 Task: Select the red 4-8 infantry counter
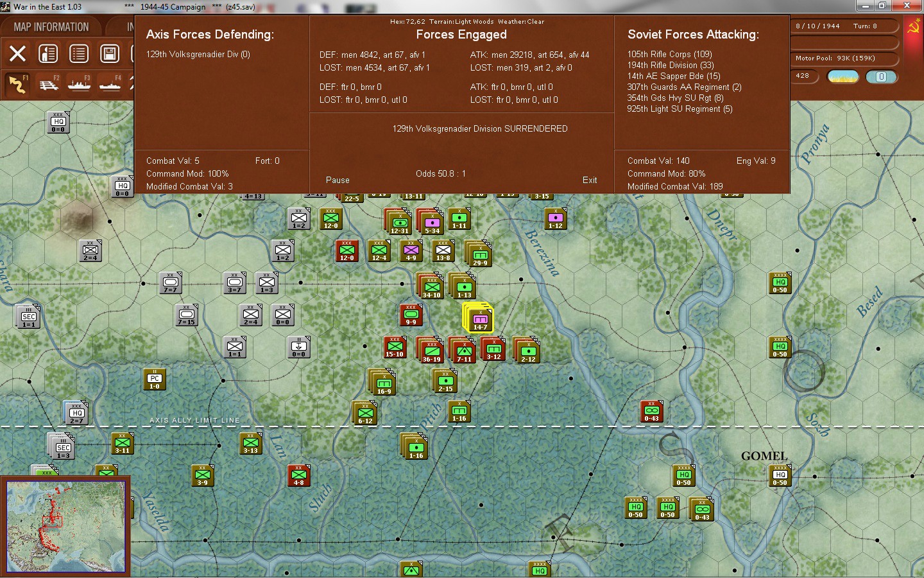[299, 476]
